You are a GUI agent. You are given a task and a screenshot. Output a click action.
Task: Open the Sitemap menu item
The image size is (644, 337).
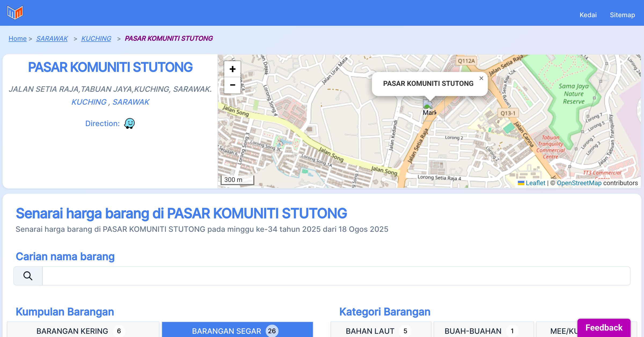point(622,15)
